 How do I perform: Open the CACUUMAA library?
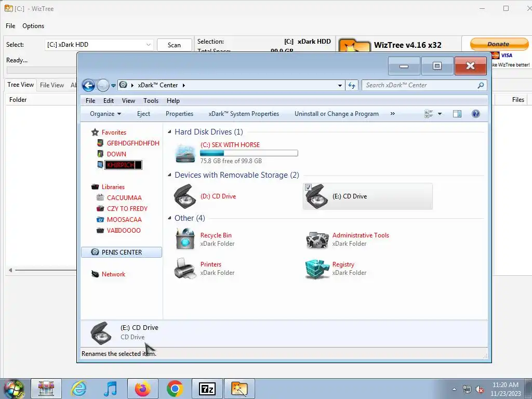pyautogui.click(x=124, y=198)
